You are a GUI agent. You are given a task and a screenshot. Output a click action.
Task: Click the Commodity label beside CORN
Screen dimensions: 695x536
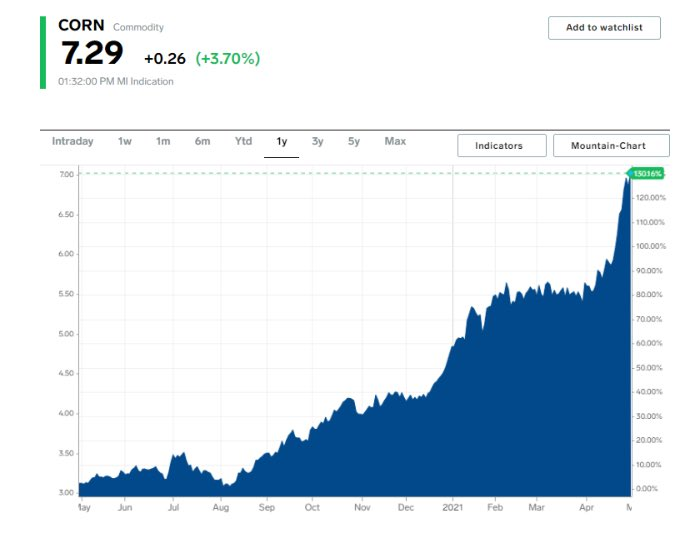tap(138, 27)
